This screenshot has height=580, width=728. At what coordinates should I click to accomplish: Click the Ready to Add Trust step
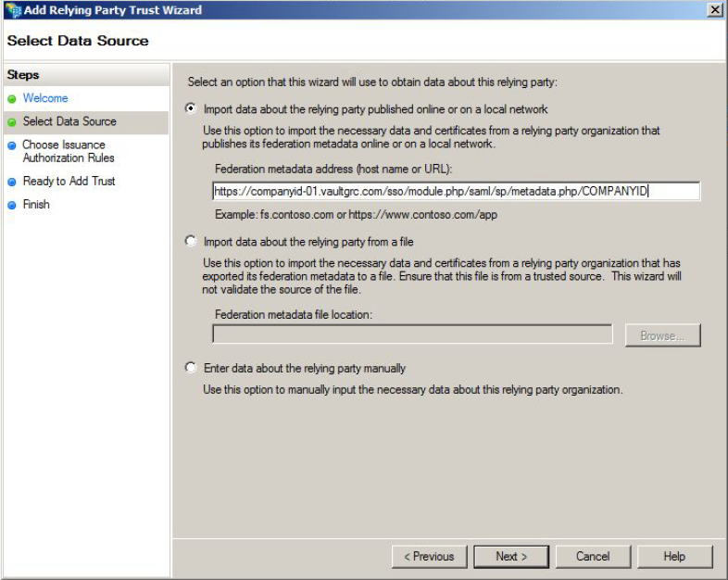(x=69, y=181)
